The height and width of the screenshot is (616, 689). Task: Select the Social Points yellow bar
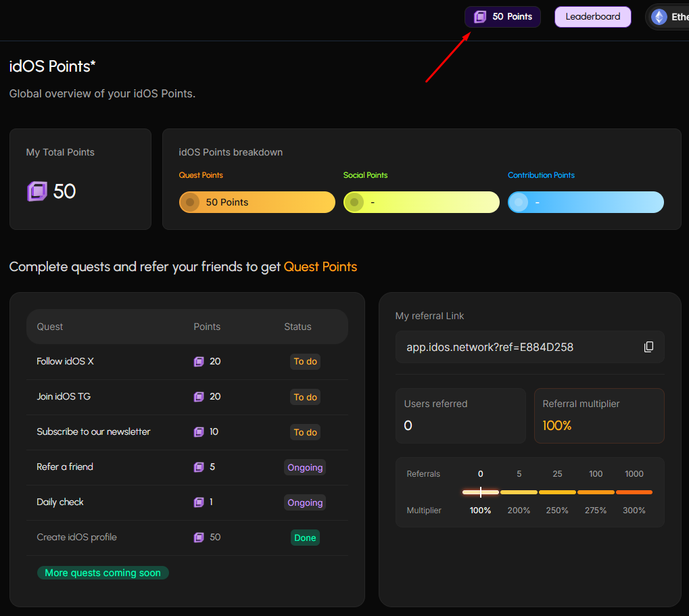tap(421, 202)
